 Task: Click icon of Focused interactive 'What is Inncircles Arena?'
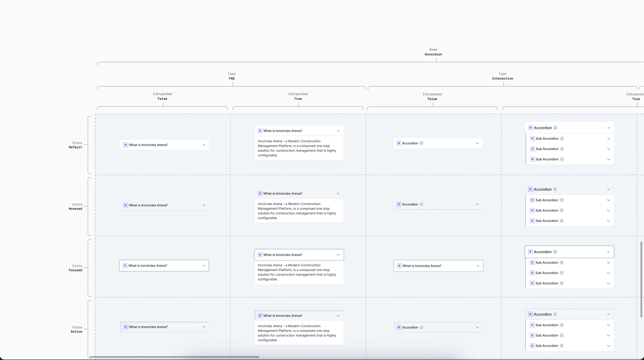point(399,266)
